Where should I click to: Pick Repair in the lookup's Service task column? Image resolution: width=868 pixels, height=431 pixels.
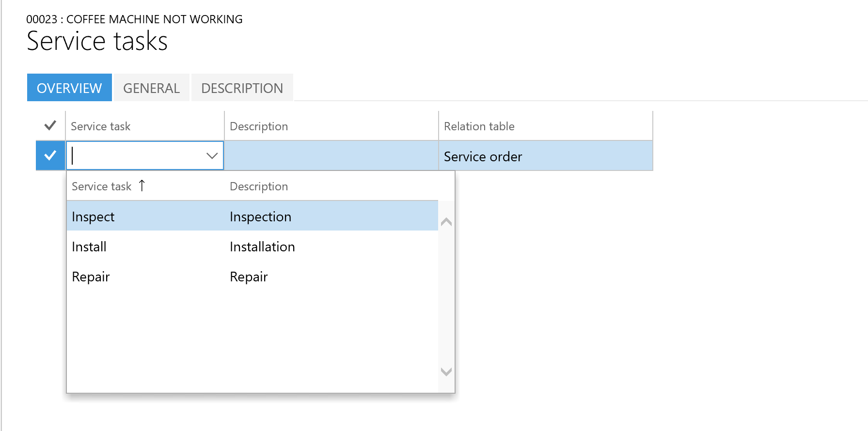(91, 277)
